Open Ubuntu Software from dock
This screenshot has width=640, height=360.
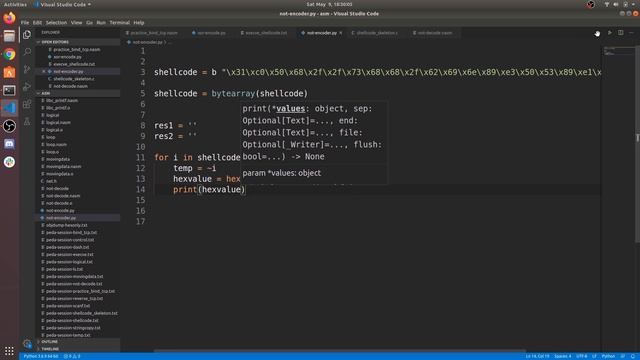[9, 72]
